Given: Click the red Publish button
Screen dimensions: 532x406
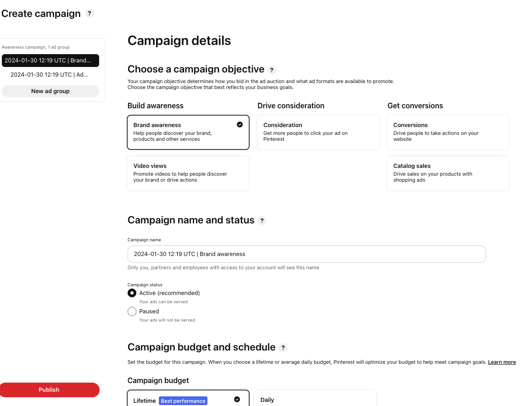Looking at the screenshot, I should click(x=49, y=389).
